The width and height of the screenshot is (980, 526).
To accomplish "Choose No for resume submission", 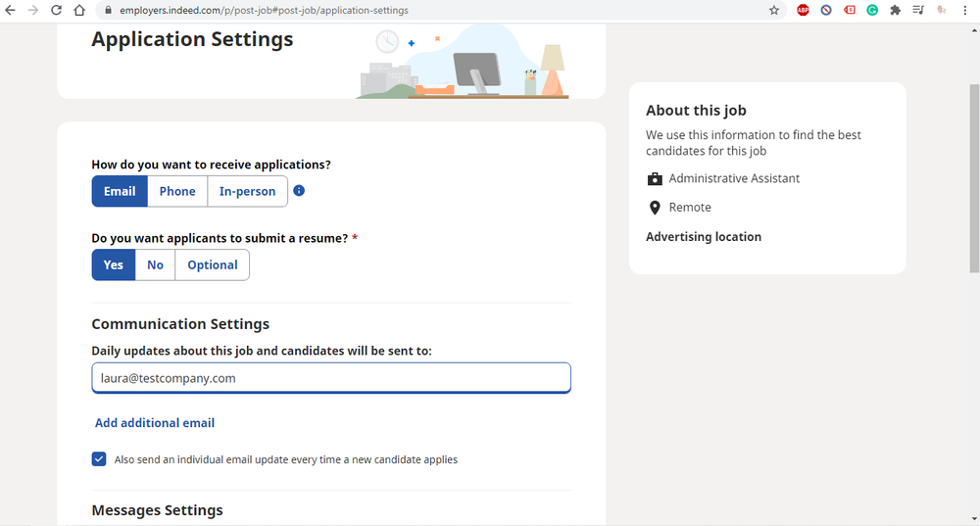I will pyautogui.click(x=155, y=264).
